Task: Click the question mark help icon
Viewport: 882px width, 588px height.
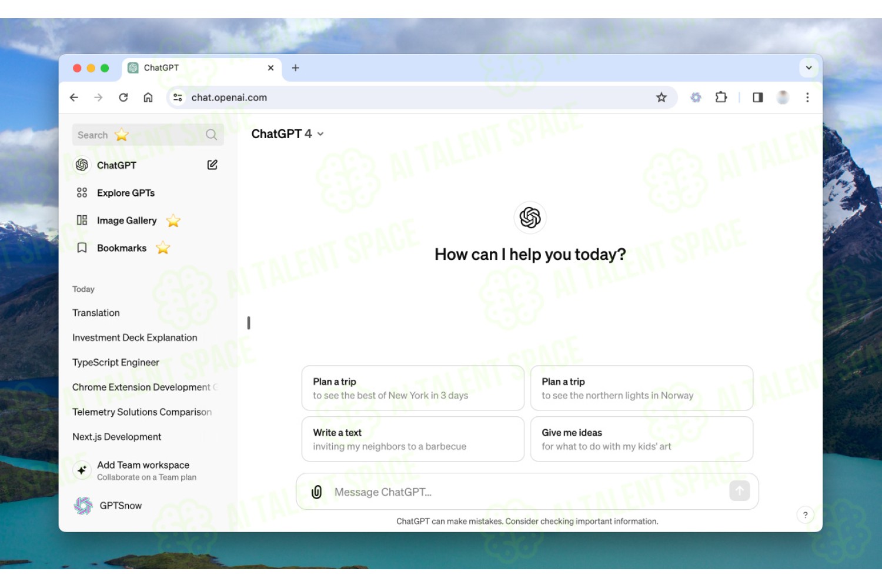Action: click(x=805, y=515)
